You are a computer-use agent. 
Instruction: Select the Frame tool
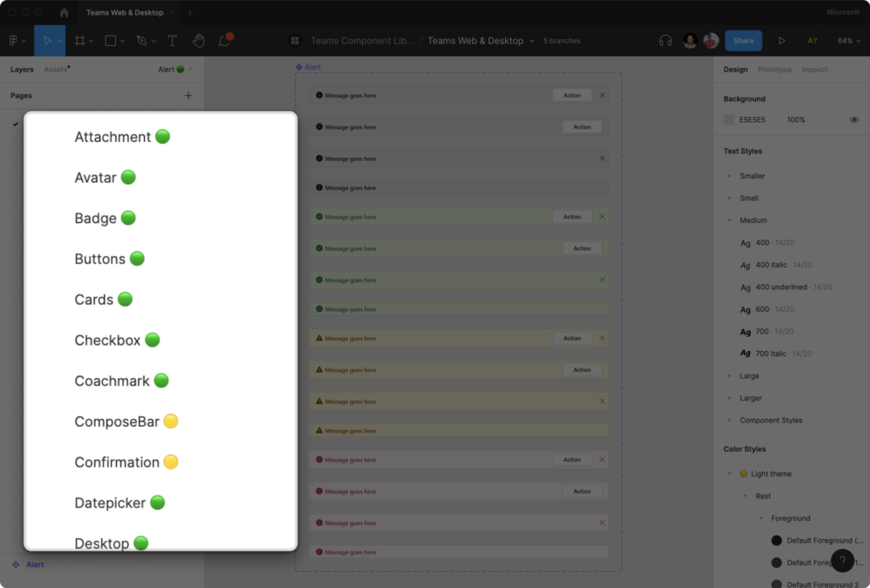(80, 40)
